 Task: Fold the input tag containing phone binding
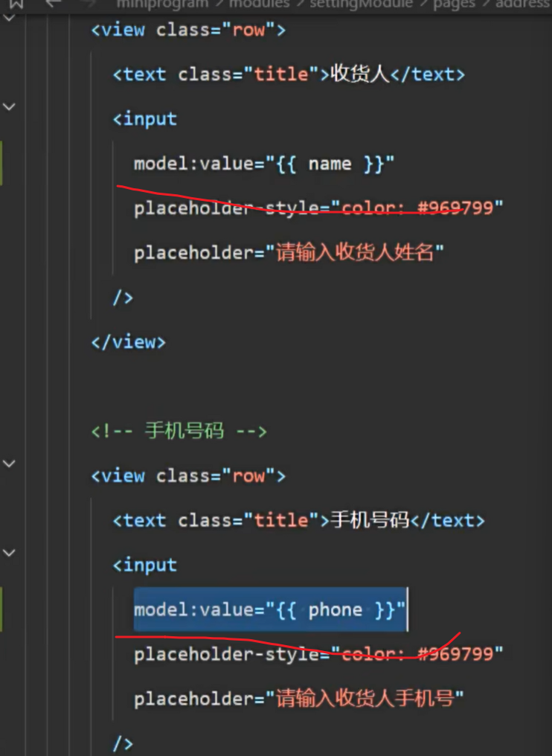tap(9, 553)
